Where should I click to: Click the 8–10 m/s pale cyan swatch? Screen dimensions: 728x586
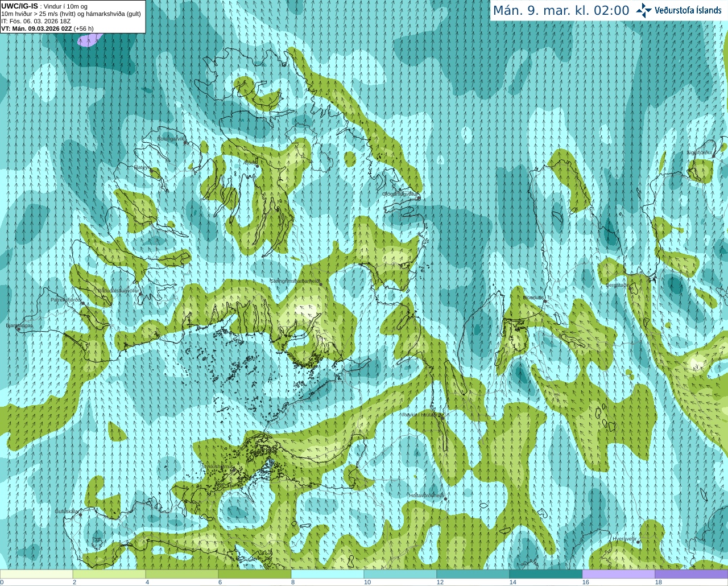point(328,574)
